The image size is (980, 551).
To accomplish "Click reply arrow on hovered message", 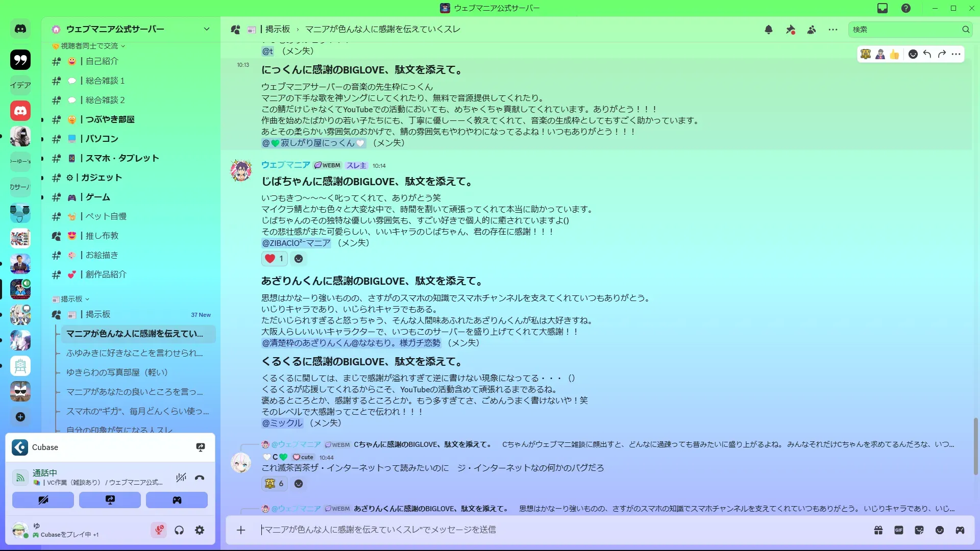I will coord(927,54).
